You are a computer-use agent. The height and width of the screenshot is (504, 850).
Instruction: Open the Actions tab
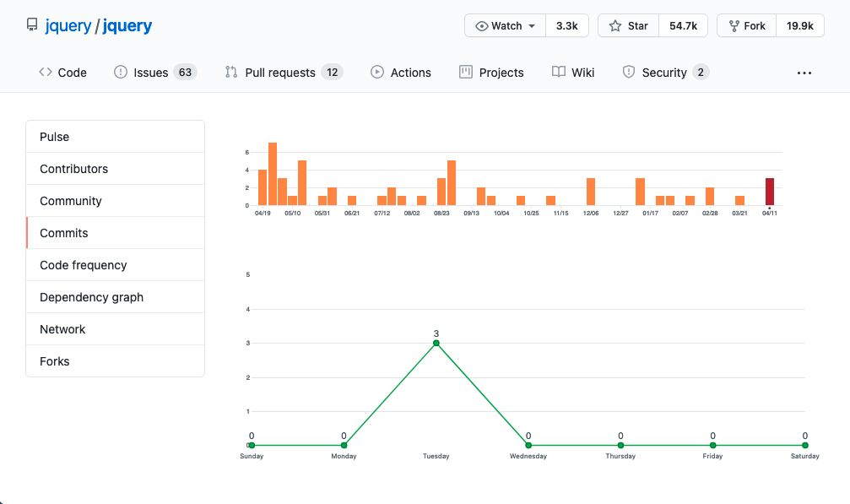point(401,72)
